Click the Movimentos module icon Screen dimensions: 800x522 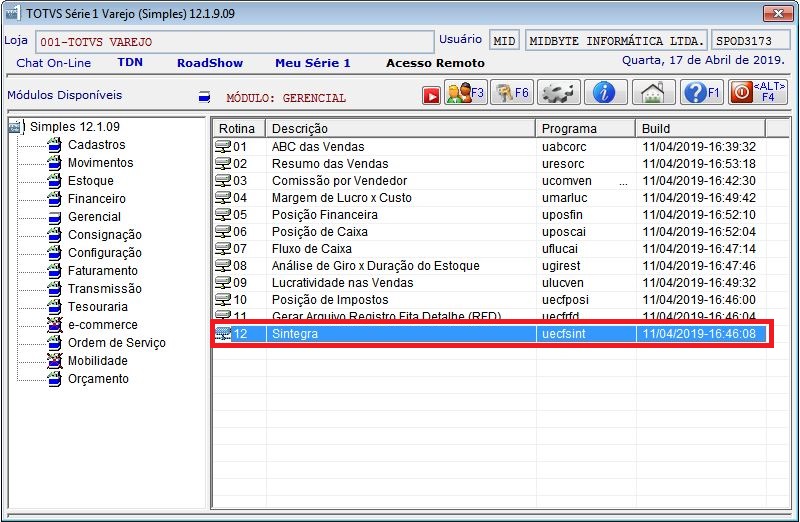tap(55, 163)
